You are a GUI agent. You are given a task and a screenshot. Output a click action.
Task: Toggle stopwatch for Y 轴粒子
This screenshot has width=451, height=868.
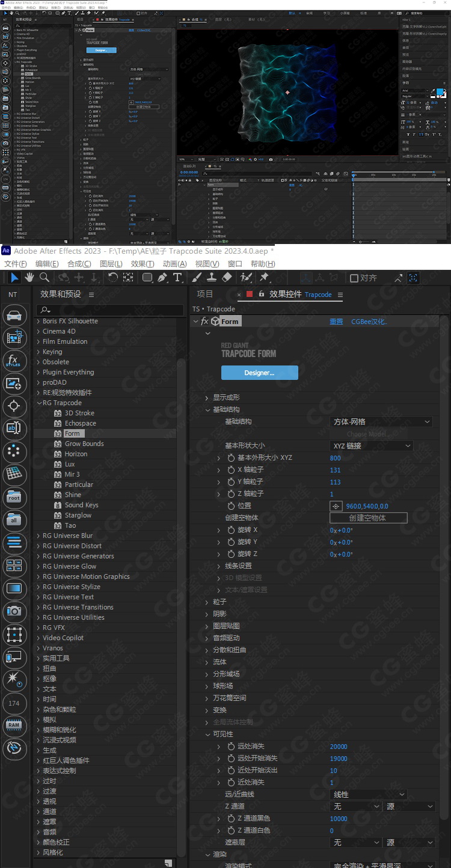(x=231, y=482)
